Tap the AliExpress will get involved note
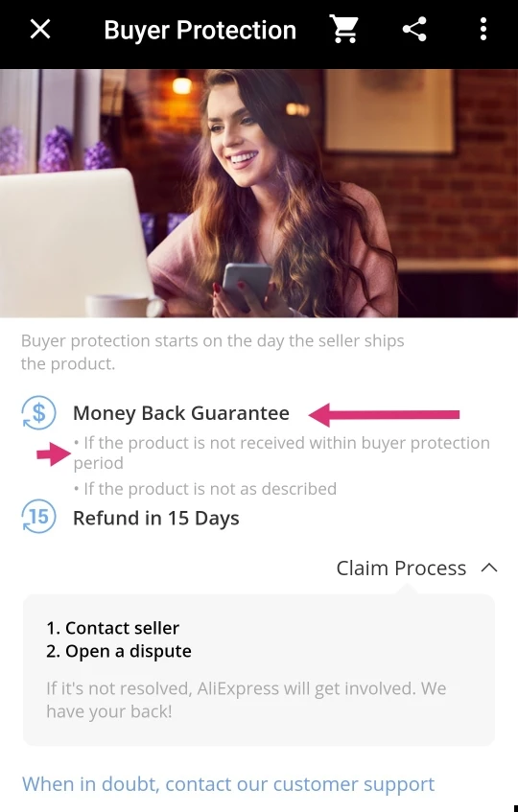518x812 pixels. (x=246, y=700)
